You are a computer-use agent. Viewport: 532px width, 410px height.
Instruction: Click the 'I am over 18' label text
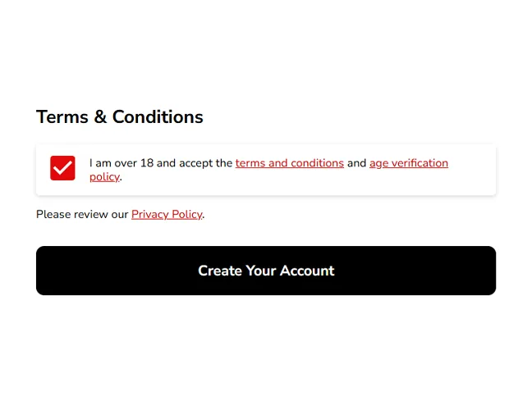pos(122,163)
